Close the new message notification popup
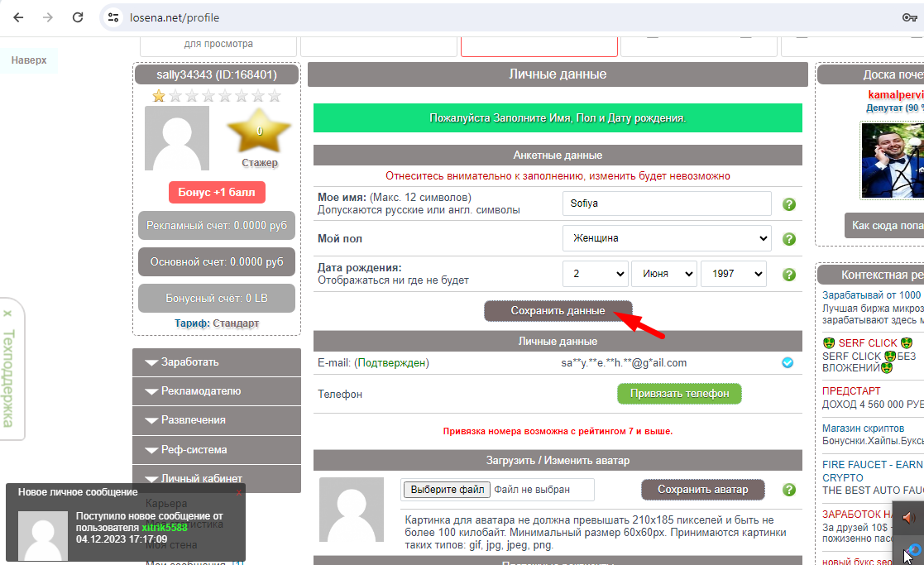 (239, 492)
